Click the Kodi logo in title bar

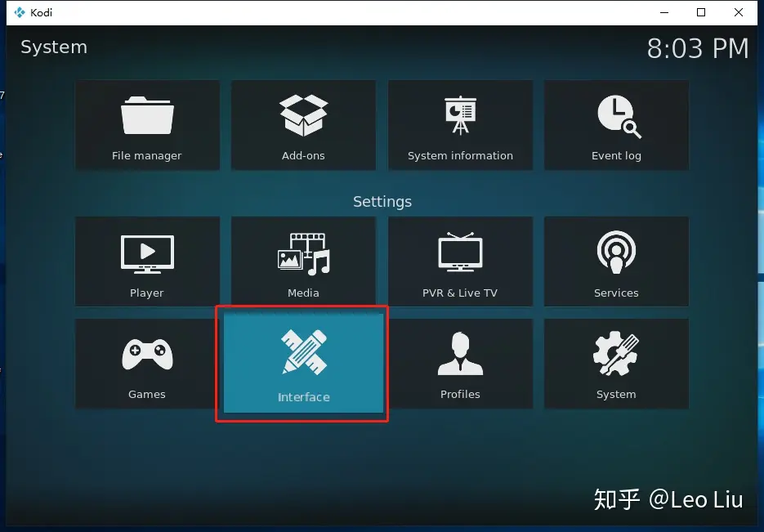20,13
